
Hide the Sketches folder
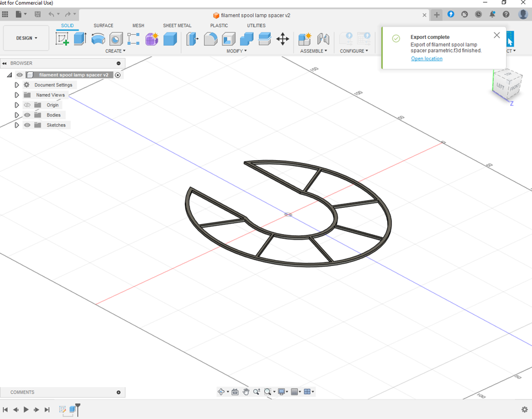[x=27, y=125]
